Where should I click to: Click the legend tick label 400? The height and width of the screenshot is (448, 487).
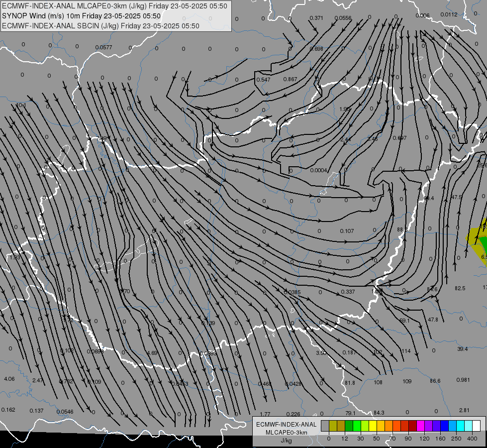472,439
